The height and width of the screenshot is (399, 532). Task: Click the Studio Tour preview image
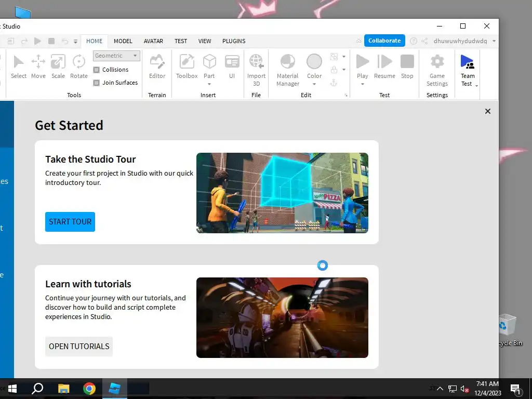pos(282,193)
